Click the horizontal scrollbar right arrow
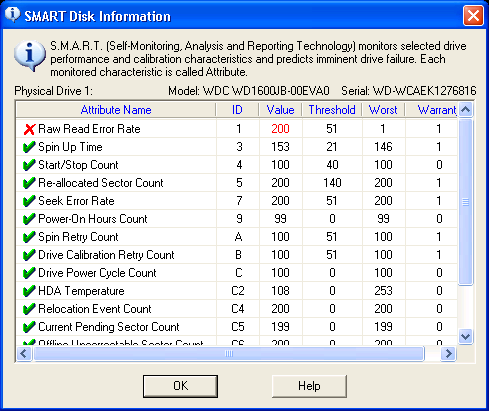Image resolution: width=489 pixels, height=411 pixels. (449, 353)
